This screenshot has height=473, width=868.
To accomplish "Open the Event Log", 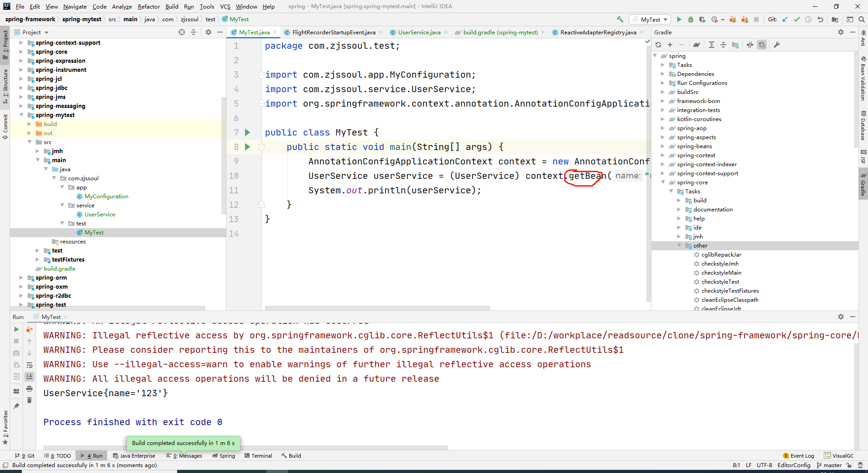I will (x=798, y=455).
